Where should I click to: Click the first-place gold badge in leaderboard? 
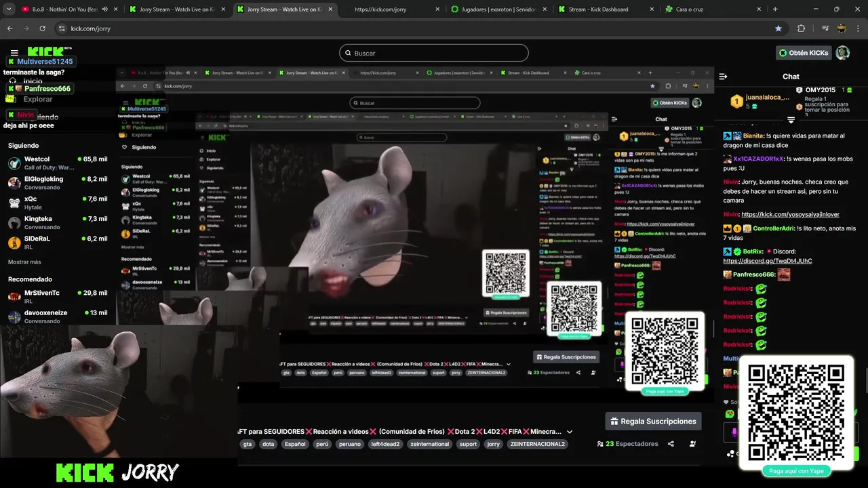[736, 102]
